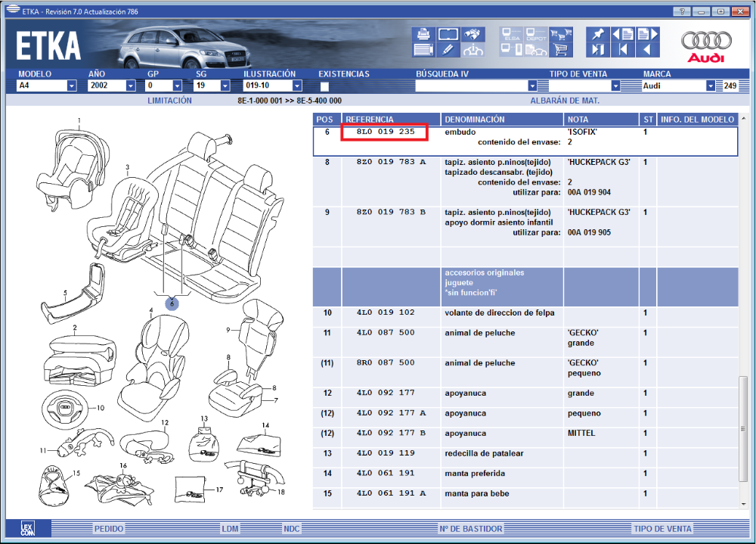This screenshot has height=544, width=756.
Task: Select part reference 8Z0 019 783 B
Action: click(x=391, y=212)
